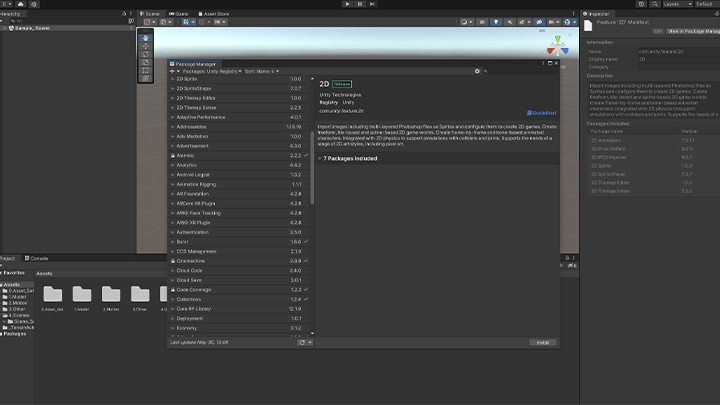The height and width of the screenshot is (405, 720).
Task: Open the global search magnifier icon
Action: [x=655, y=4]
